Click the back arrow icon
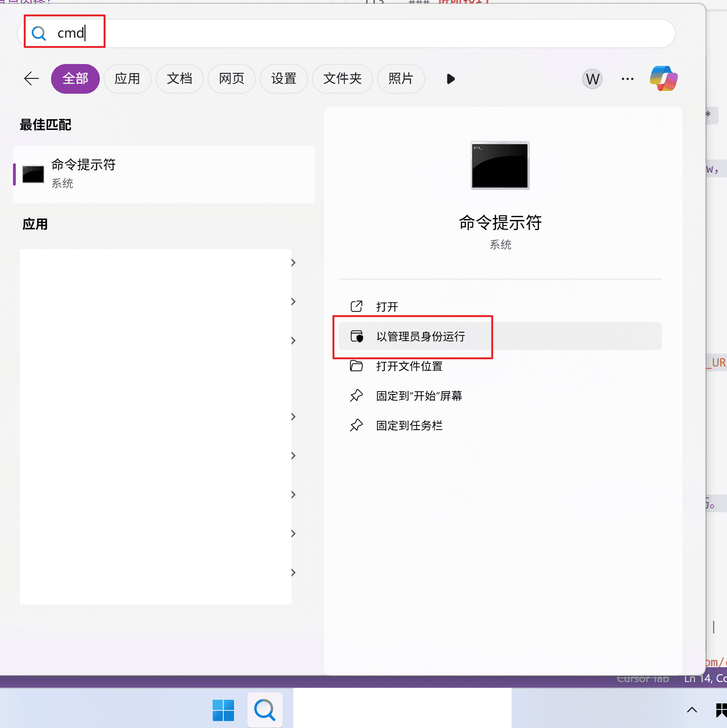This screenshot has height=728, width=727. (x=32, y=78)
